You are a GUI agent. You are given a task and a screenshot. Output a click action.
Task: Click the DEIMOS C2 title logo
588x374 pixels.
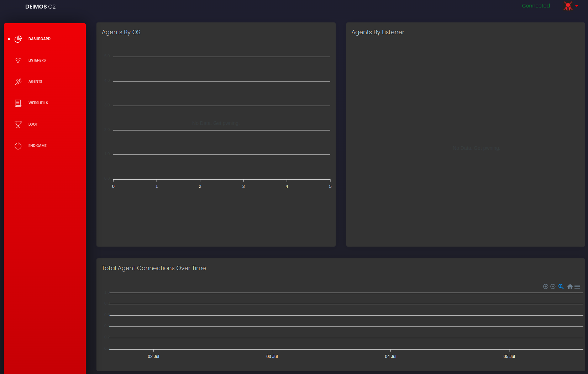[40, 6]
